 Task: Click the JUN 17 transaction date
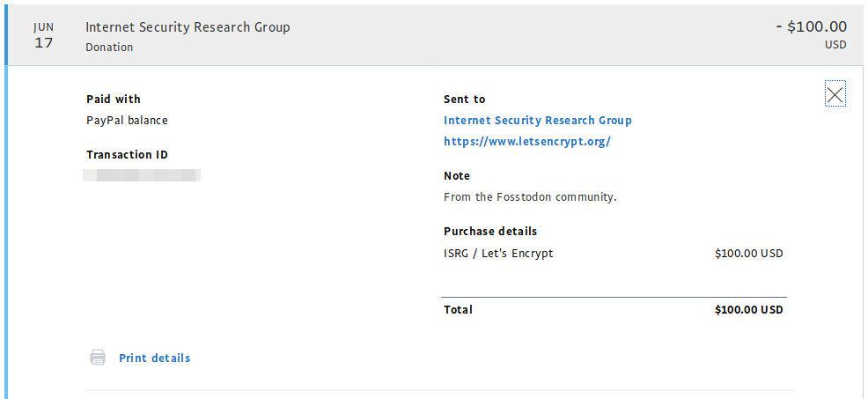click(x=43, y=35)
